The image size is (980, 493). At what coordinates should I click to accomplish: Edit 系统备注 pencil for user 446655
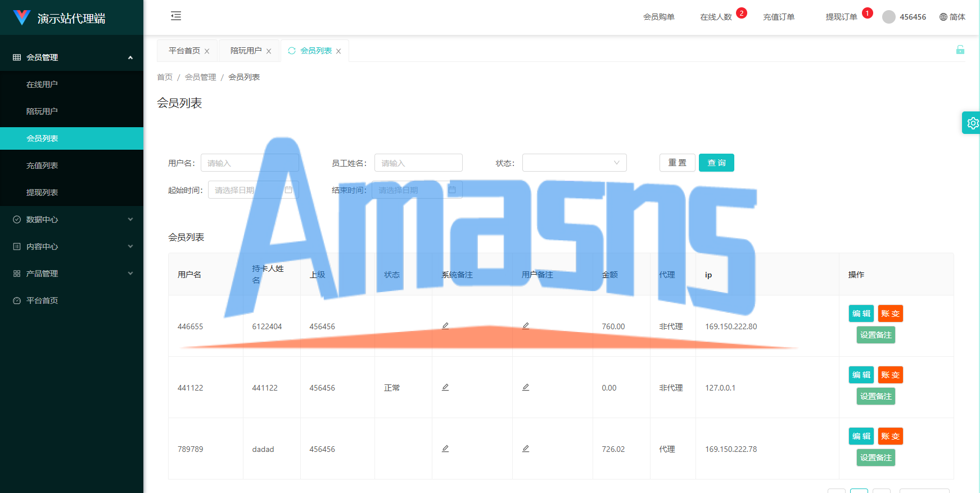[445, 326]
